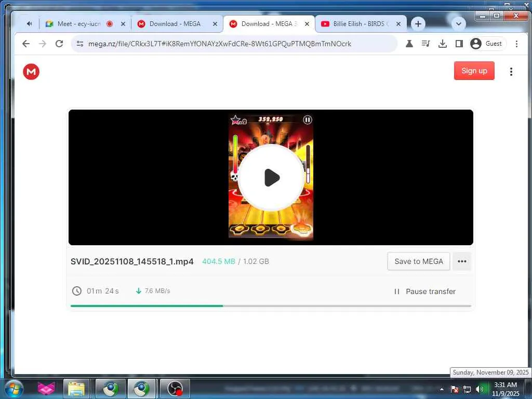Click the recording indicator on Meet tab
532x399 pixels.
click(x=109, y=24)
